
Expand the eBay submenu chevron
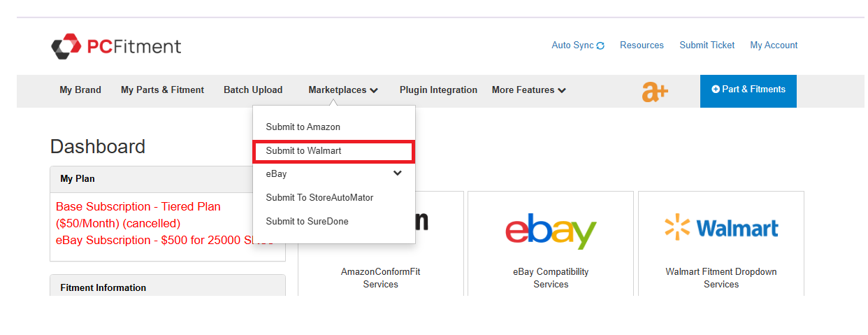398,173
